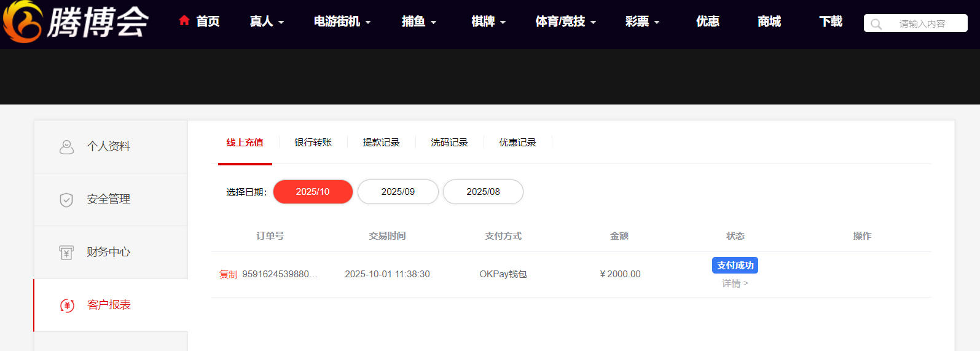
Task: Open the 体育/竞技 dropdown menu
Action: click(x=565, y=22)
